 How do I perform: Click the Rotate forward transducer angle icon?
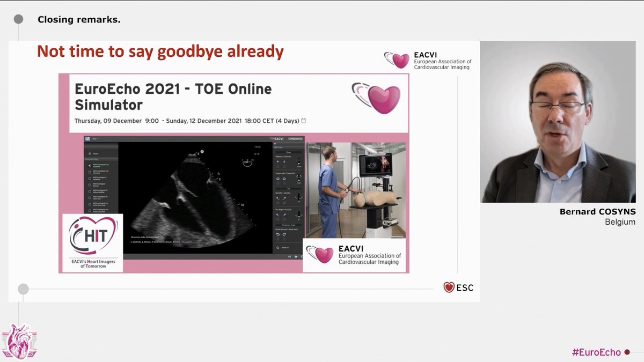277,234
